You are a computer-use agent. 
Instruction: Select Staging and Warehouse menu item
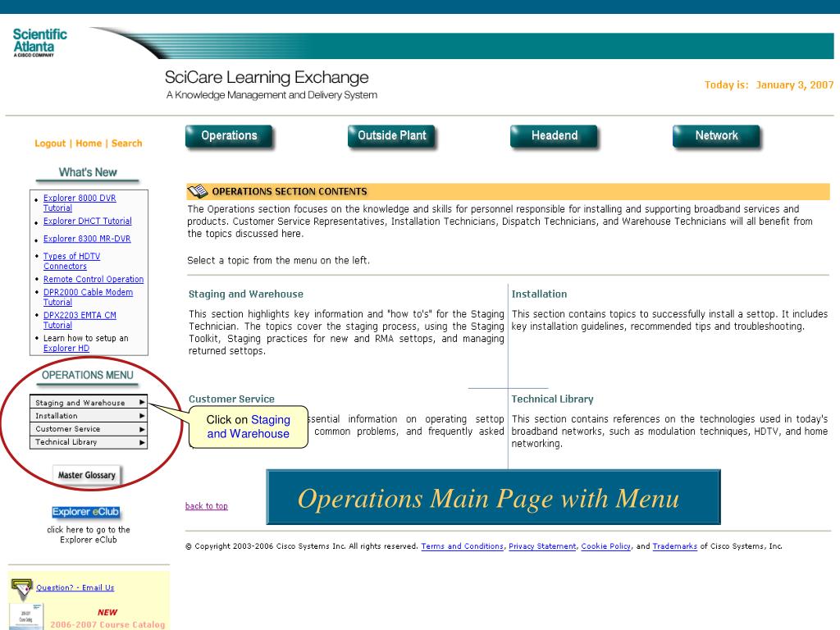click(89, 402)
